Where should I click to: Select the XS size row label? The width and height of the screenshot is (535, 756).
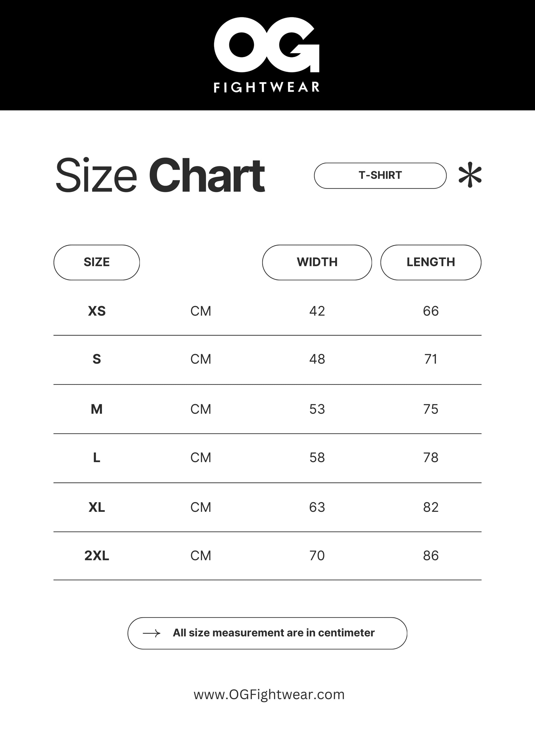(x=96, y=311)
